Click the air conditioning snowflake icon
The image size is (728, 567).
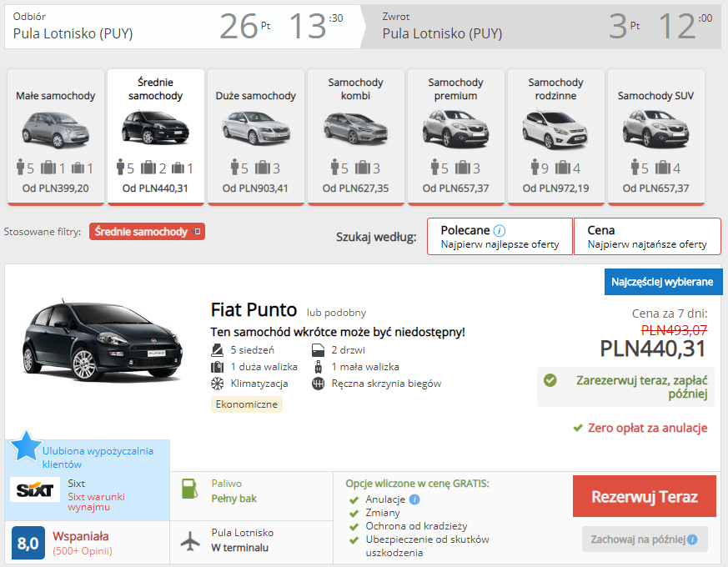218,384
